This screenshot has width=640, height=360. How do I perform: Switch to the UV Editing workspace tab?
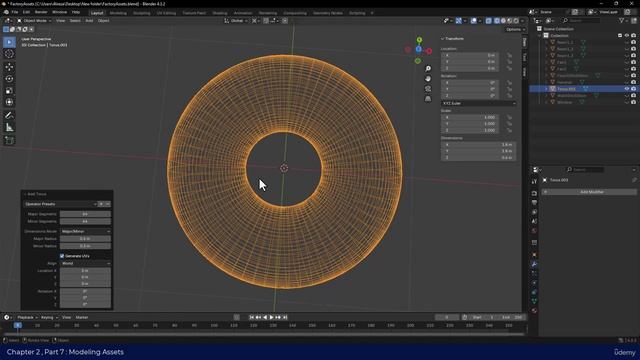click(166, 13)
